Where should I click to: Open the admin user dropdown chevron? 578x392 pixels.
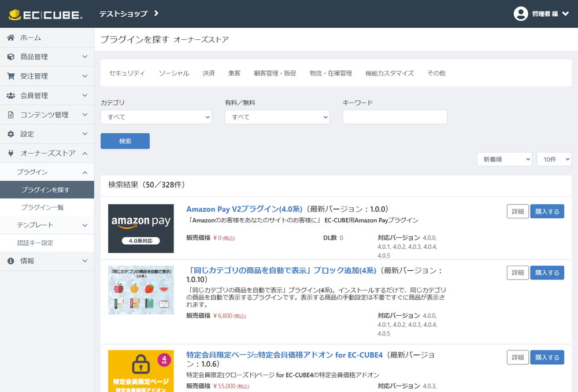pos(565,14)
